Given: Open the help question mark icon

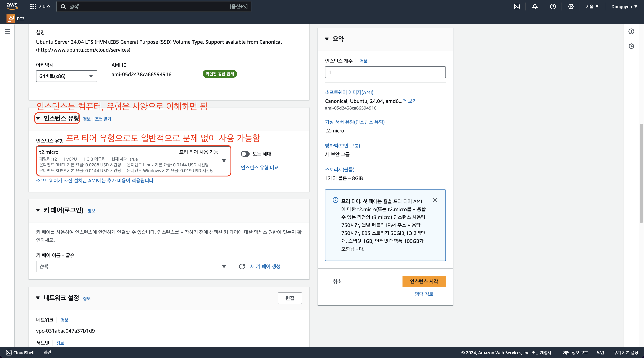Looking at the screenshot, I should (x=552, y=6).
